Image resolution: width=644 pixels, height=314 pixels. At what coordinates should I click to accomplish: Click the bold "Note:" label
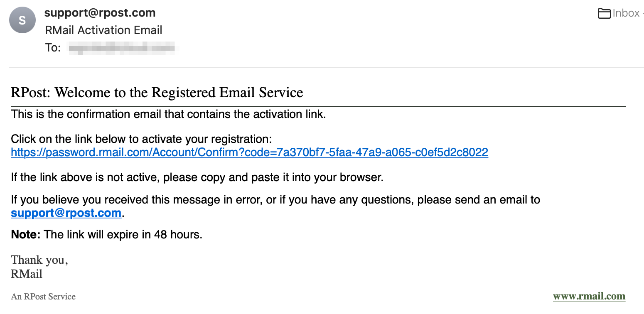pos(25,235)
